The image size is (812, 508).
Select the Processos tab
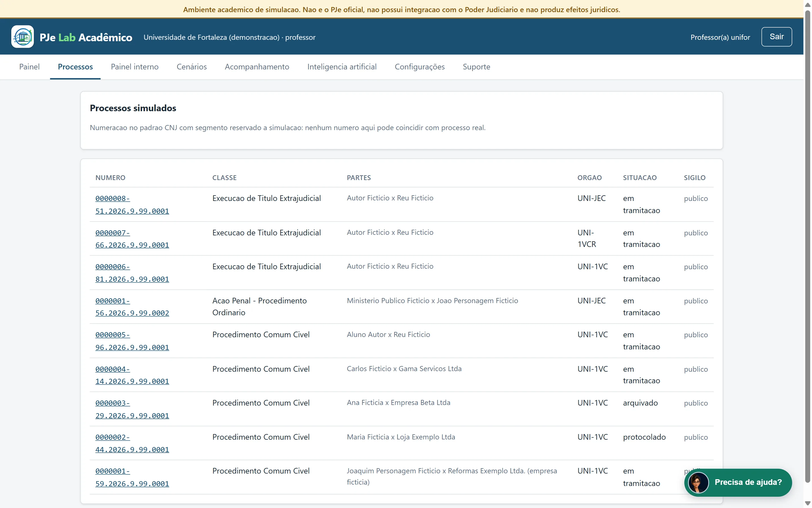[75, 67]
